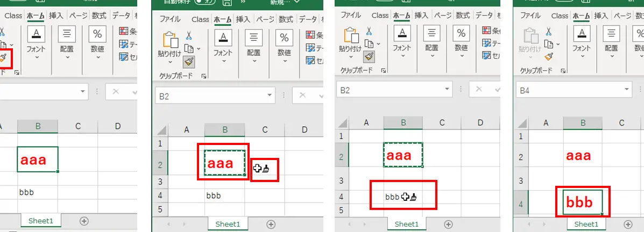Click 貼り付け paste clipboard icon in second panel
Screen dimensions: 644x232
pos(171,40)
